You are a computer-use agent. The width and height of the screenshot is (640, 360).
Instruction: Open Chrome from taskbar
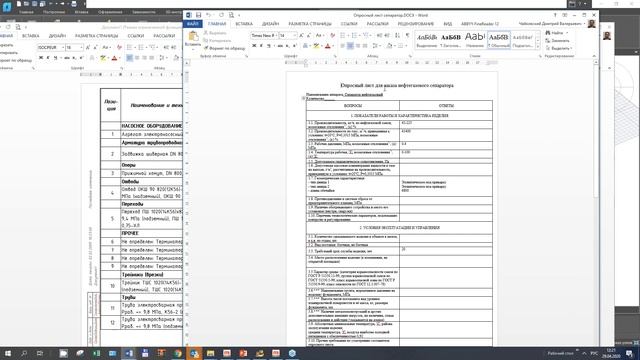[178, 353]
